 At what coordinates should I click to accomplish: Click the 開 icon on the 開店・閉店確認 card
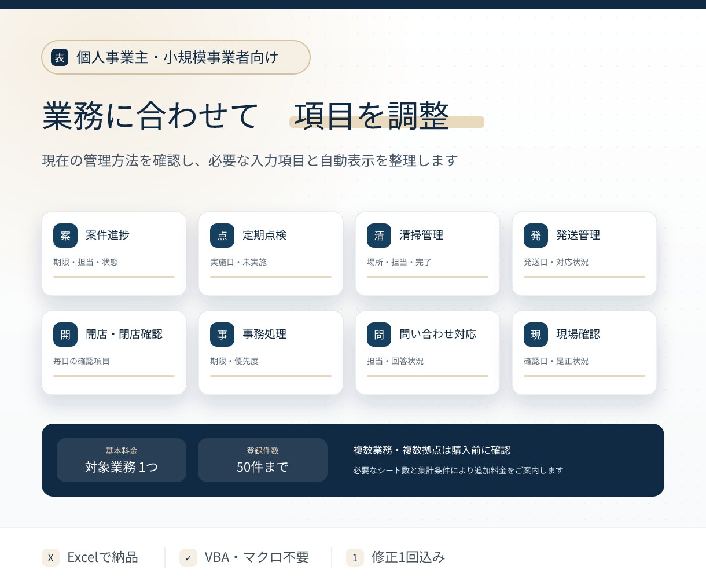pos(65,335)
